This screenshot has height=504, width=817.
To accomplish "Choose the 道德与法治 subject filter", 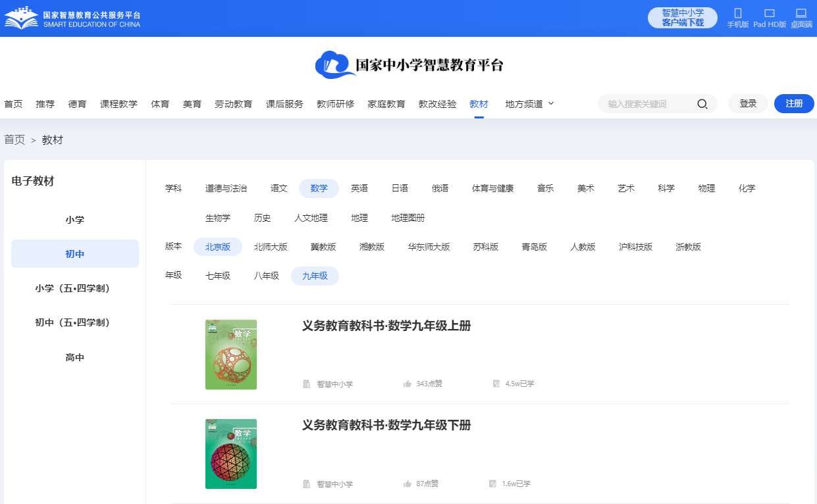I will tap(226, 188).
